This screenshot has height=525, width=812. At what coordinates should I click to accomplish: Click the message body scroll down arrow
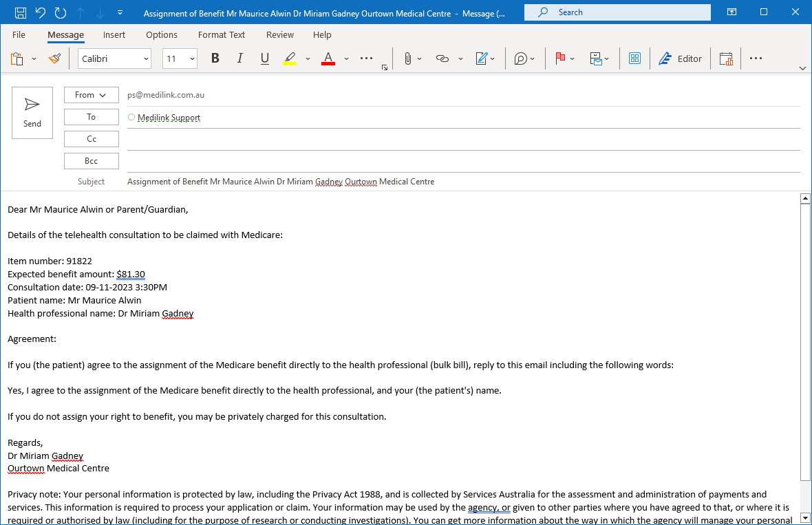pos(804,517)
